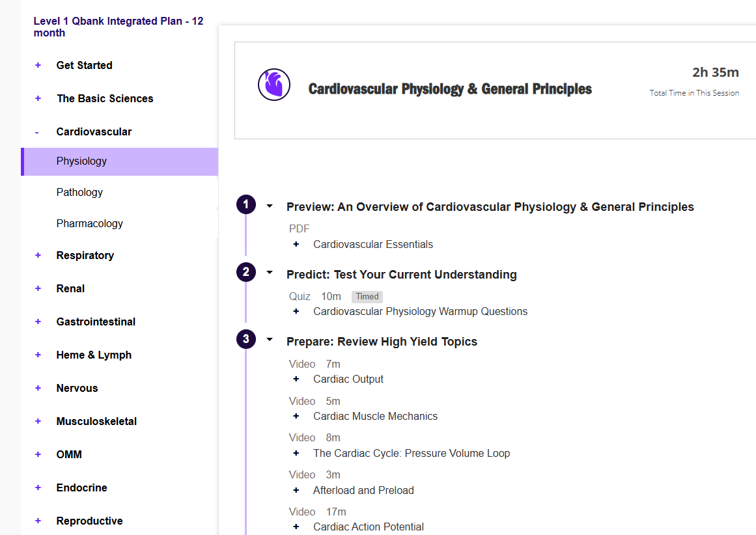Viewport: 756px width, 535px height.
Task: Expand the Endocrine sidebar section
Action: [x=38, y=487]
